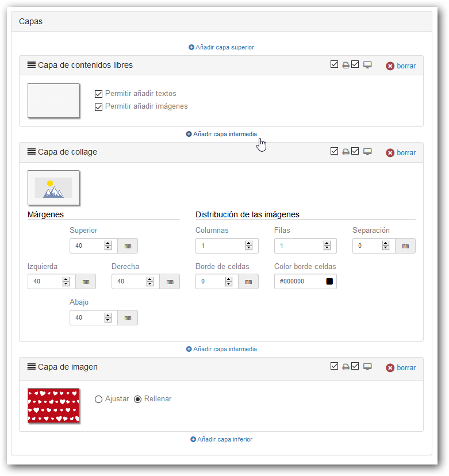The height and width of the screenshot is (476, 449).
Task: Toggle screen checkbox on Capa de collage
Action: pos(355,151)
